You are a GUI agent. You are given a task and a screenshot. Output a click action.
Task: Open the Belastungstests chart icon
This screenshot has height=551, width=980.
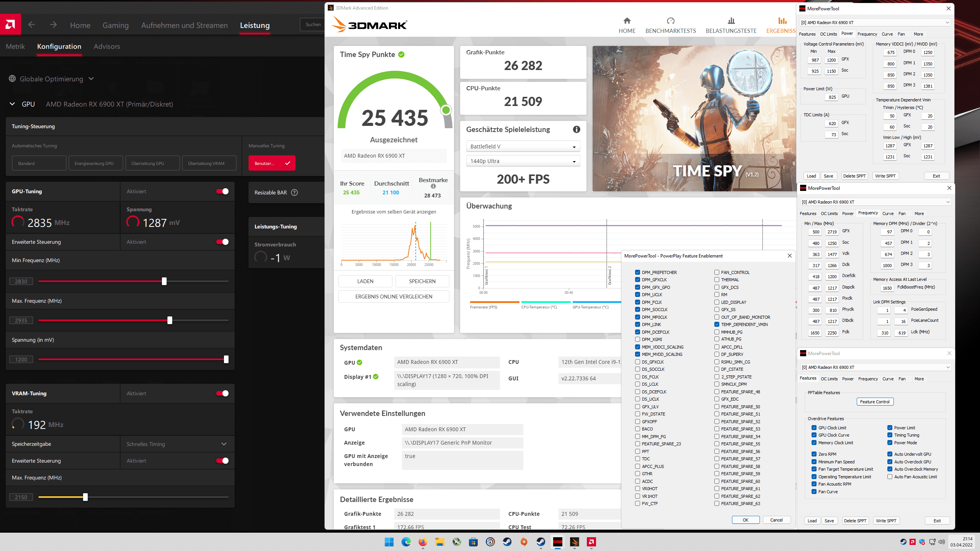coord(731,21)
